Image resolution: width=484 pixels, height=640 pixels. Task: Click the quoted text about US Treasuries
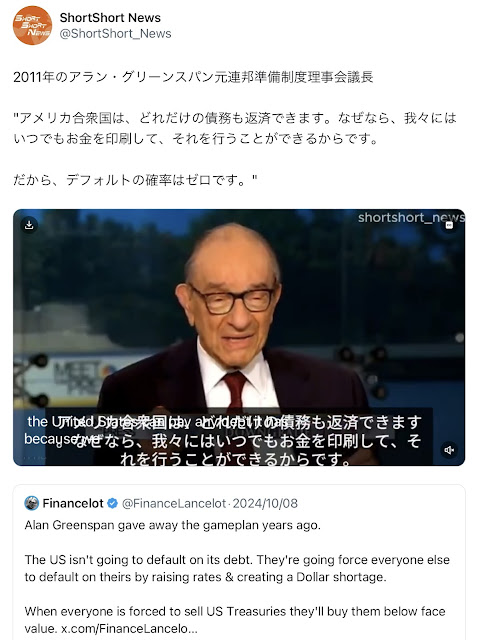pyautogui.click(x=235, y=620)
